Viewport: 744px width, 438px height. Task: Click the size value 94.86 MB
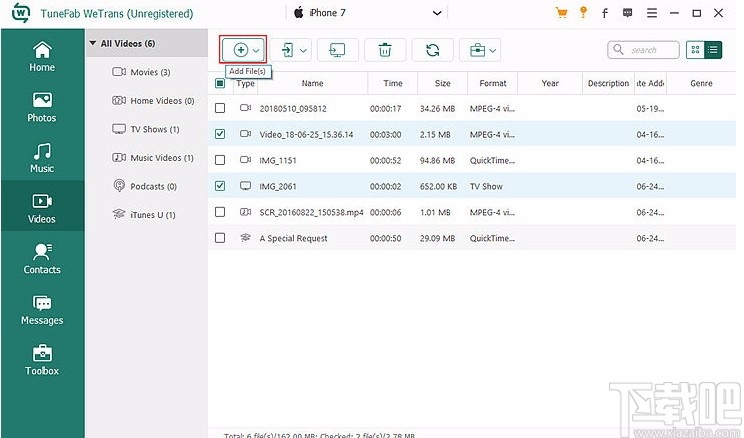pyautogui.click(x=437, y=160)
